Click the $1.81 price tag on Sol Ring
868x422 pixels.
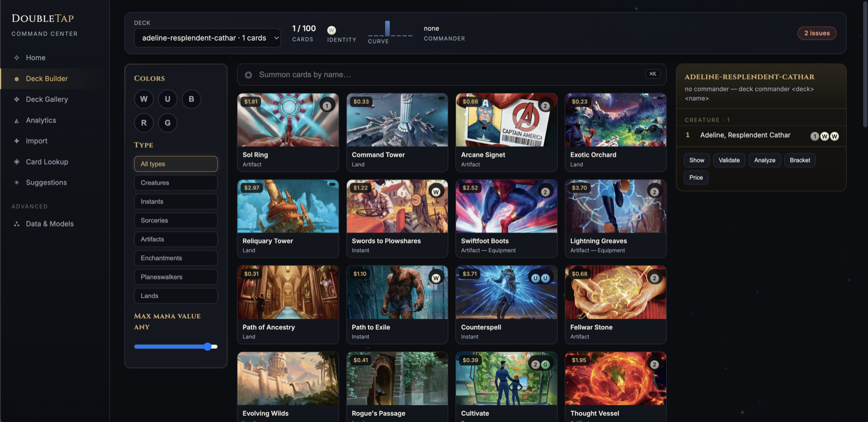[251, 101]
